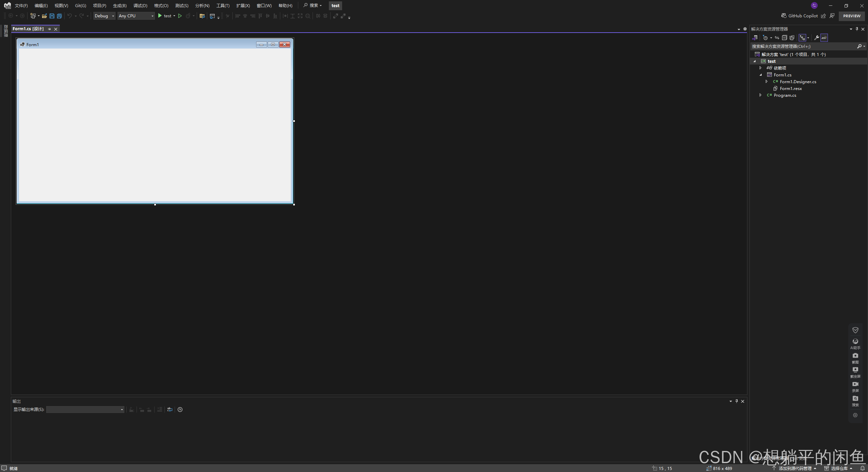The height and width of the screenshot is (472, 868).
Task: Click clock icon in Output panel toolbar
Action: point(180,410)
